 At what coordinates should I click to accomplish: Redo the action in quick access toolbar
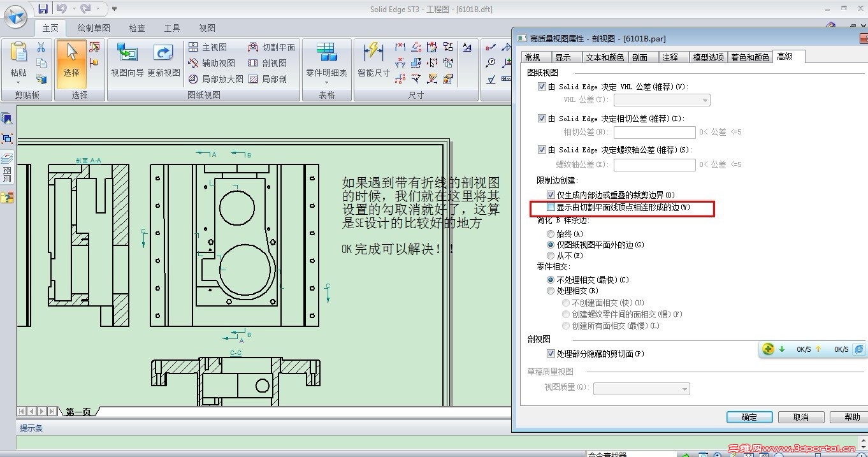(x=85, y=9)
